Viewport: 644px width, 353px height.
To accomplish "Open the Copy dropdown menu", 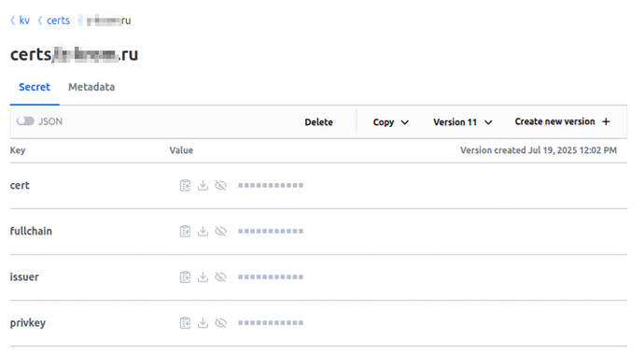I will 390,122.
